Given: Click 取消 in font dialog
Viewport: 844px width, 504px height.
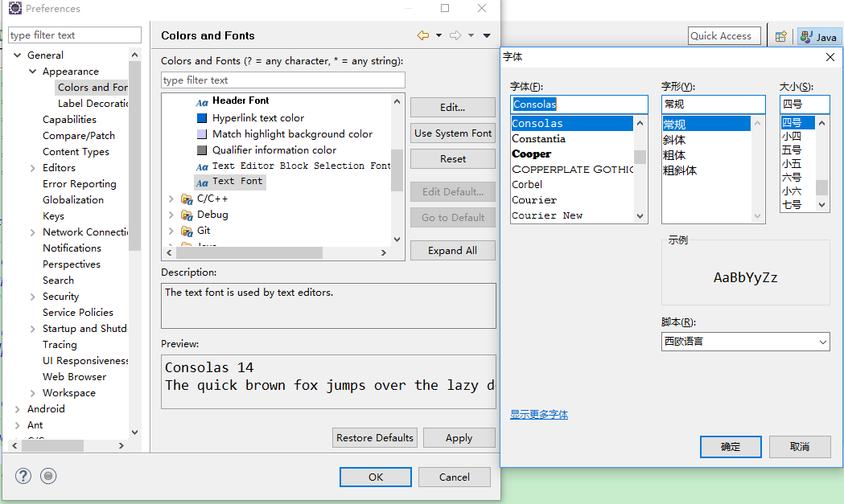Looking at the screenshot, I should click(800, 446).
